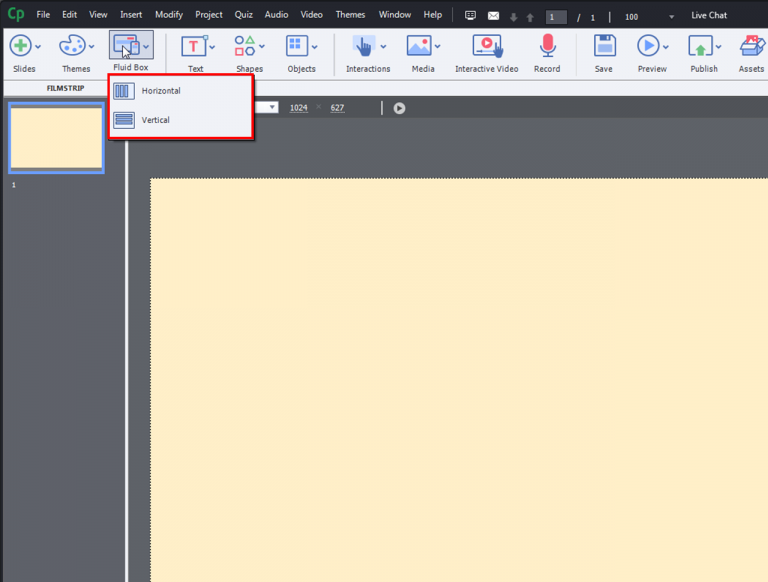Click the Publish icon
Screen dimensions: 768x582
click(x=700, y=47)
